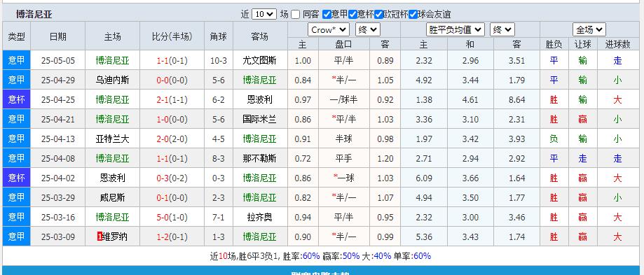Click 意杯 league tag for 25-04-02 match
Screen dimensions: 644x275
click(16, 178)
